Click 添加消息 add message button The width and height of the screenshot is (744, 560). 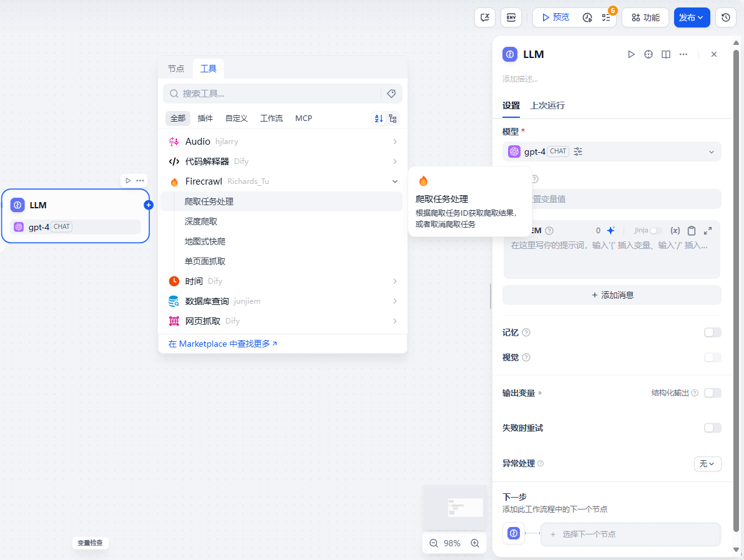pyautogui.click(x=612, y=295)
